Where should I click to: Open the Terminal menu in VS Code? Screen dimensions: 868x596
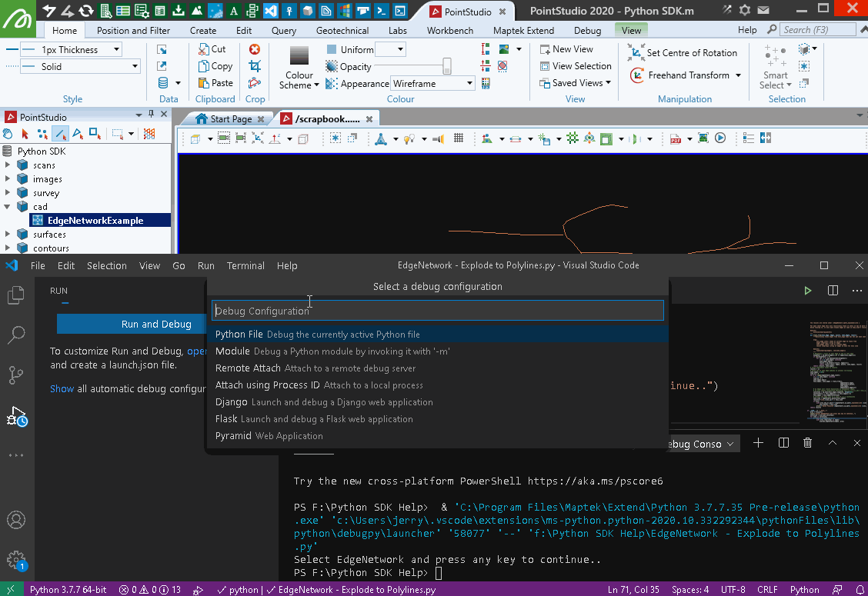click(x=245, y=265)
